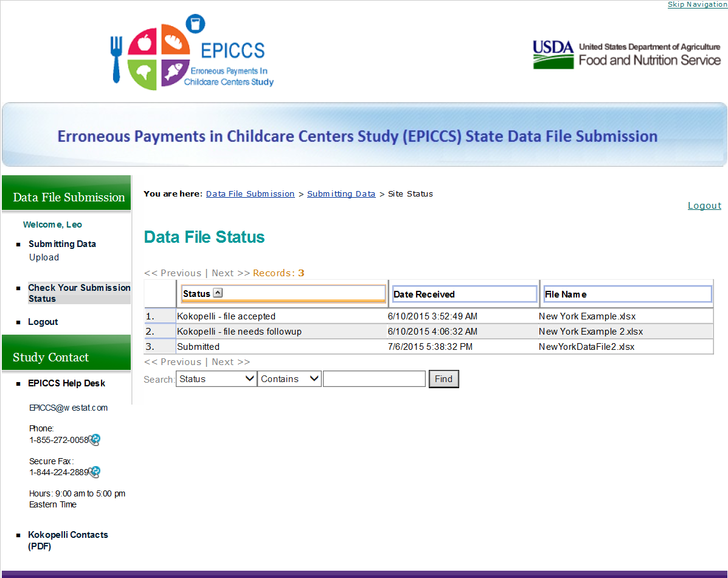This screenshot has width=728, height=578.
Task: Click the Status column header
Action: 283,294
